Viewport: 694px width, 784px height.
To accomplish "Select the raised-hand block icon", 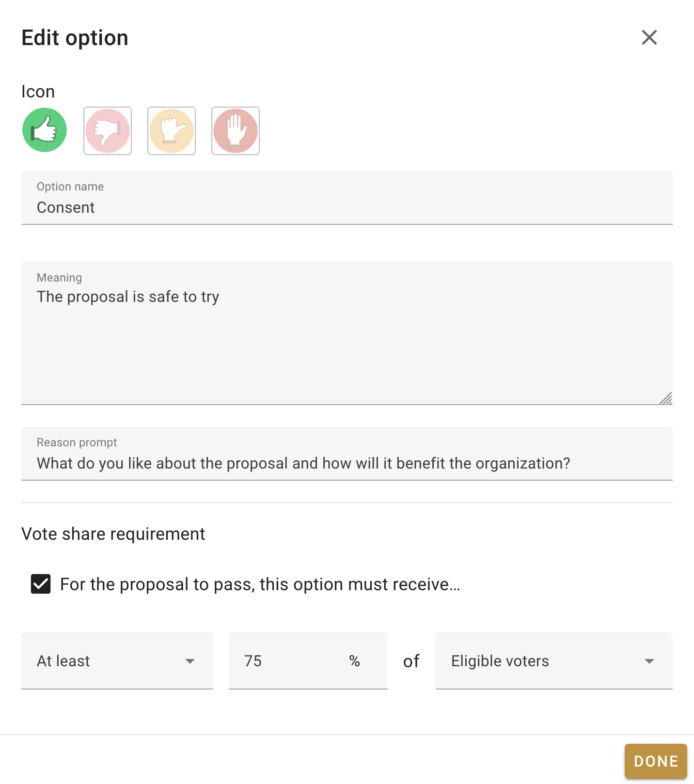I will [236, 130].
